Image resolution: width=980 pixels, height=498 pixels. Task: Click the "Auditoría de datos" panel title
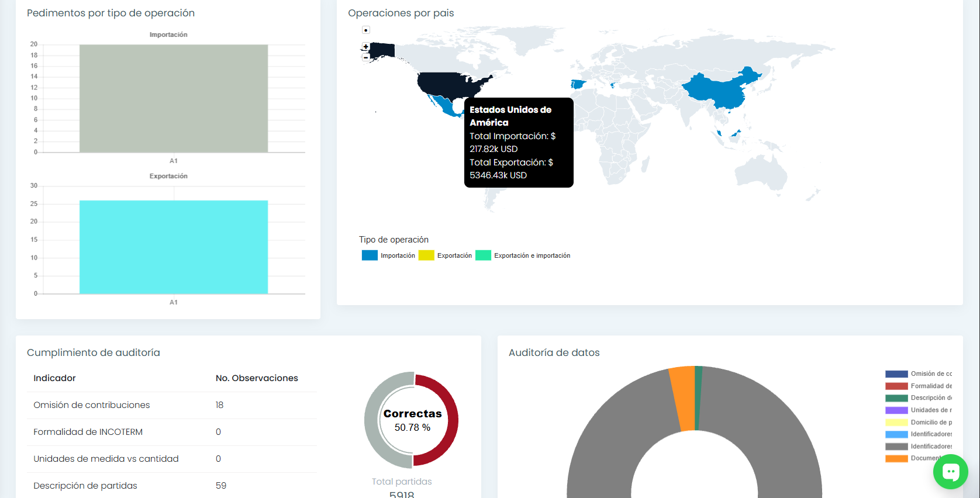[554, 352]
